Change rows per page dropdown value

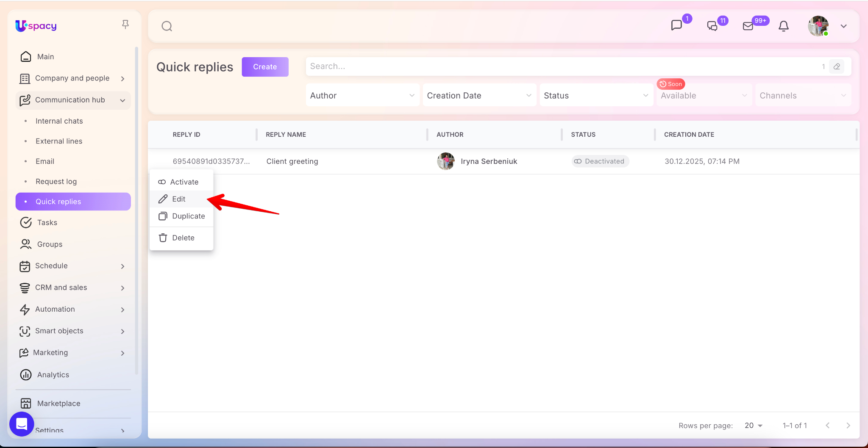click(754, 426)
